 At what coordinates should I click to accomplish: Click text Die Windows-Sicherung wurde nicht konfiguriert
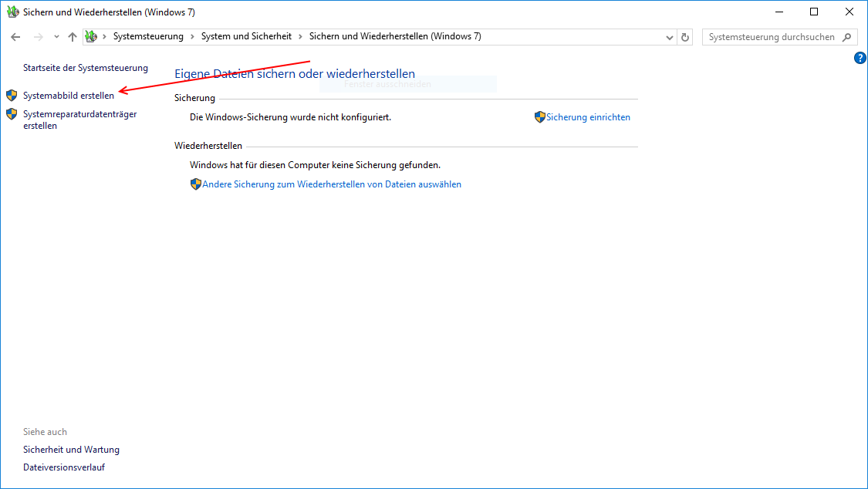[291, 117]
